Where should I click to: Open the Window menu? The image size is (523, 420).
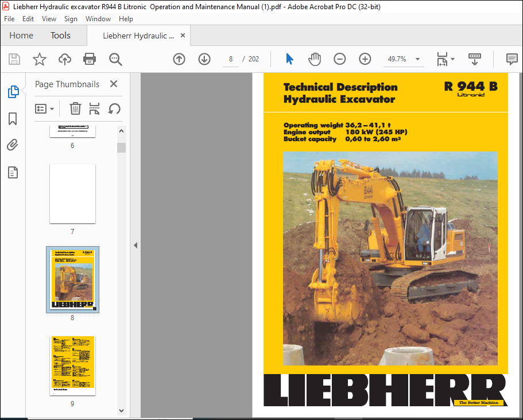pyautogui.click(x=98, y=19)
